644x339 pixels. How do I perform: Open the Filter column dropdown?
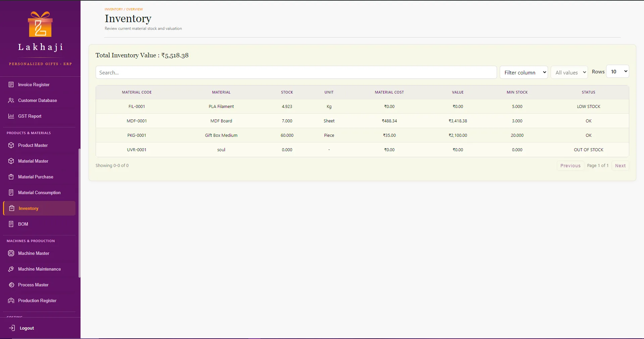pos(524,72)
